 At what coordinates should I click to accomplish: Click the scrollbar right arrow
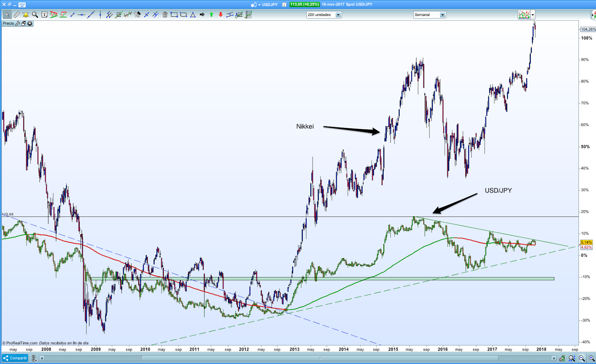coord(554,358)
